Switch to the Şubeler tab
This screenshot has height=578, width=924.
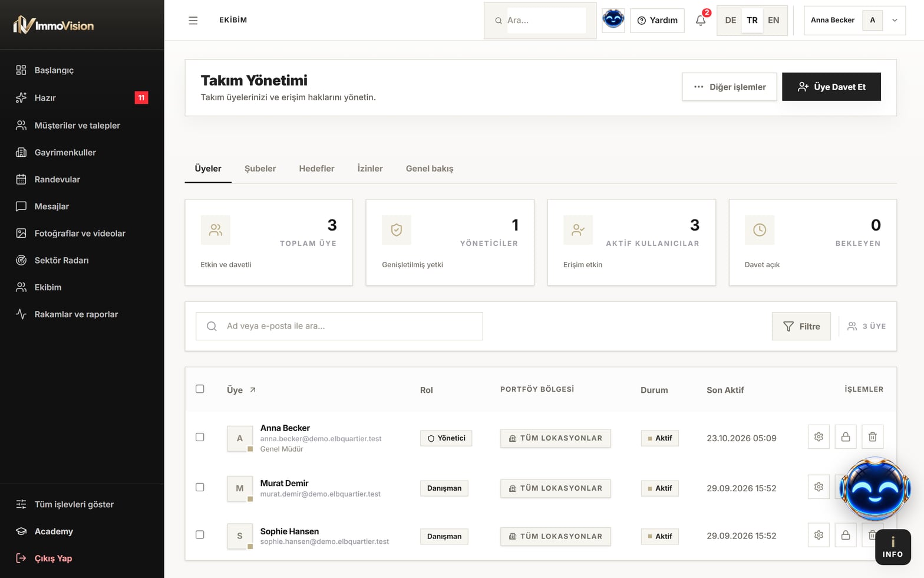(x=260, y=169)
